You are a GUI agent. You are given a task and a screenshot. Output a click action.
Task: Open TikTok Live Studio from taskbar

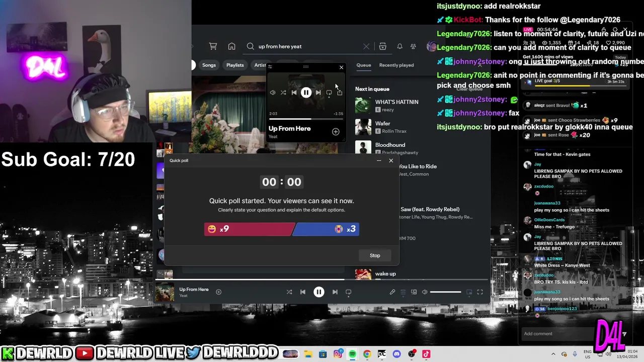click(426, 354)
